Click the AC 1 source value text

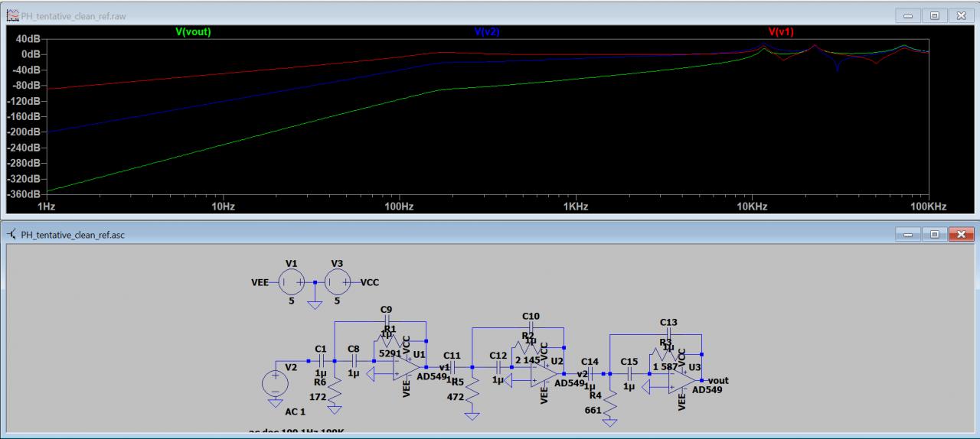(296, 411)
